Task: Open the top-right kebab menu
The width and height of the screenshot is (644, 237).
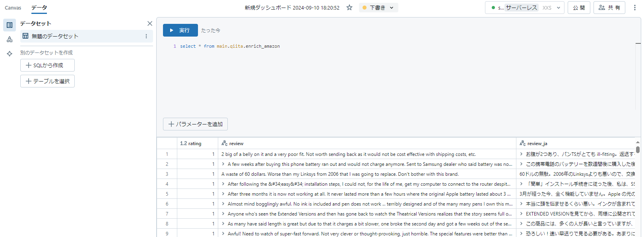Action: (x=634, y=8)
